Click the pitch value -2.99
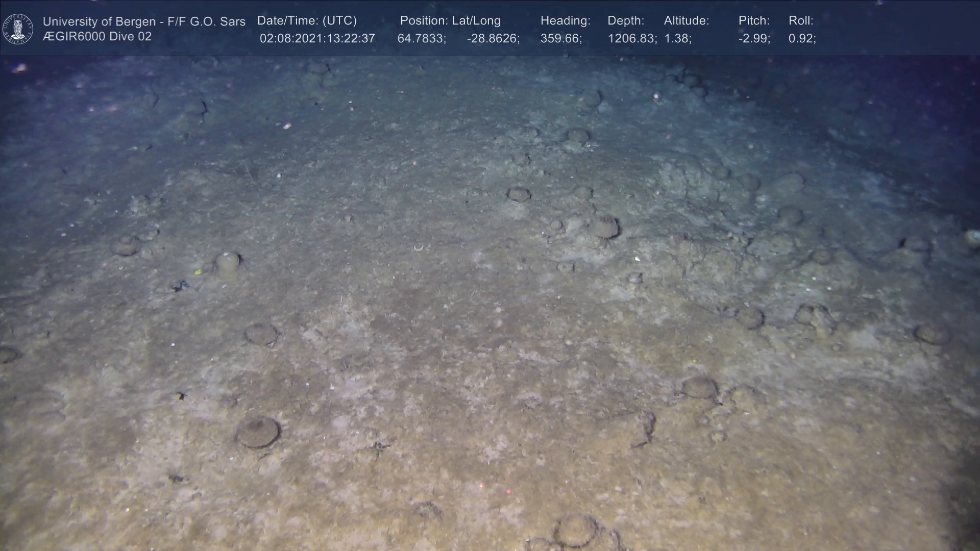The height and width of the screenshot is (551, 980). click(754, 39)
